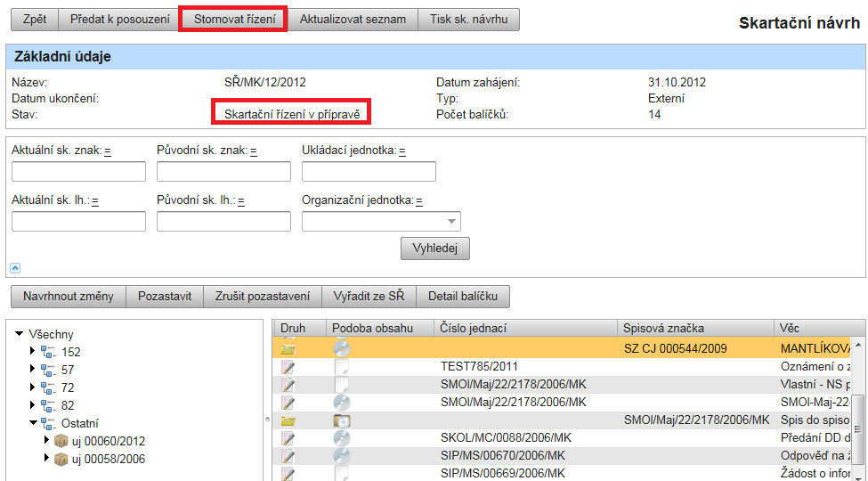Click disc icon in SIP/MS/00670/2006/MK row
The image size is (868, 481).
(x=342, y=456)
